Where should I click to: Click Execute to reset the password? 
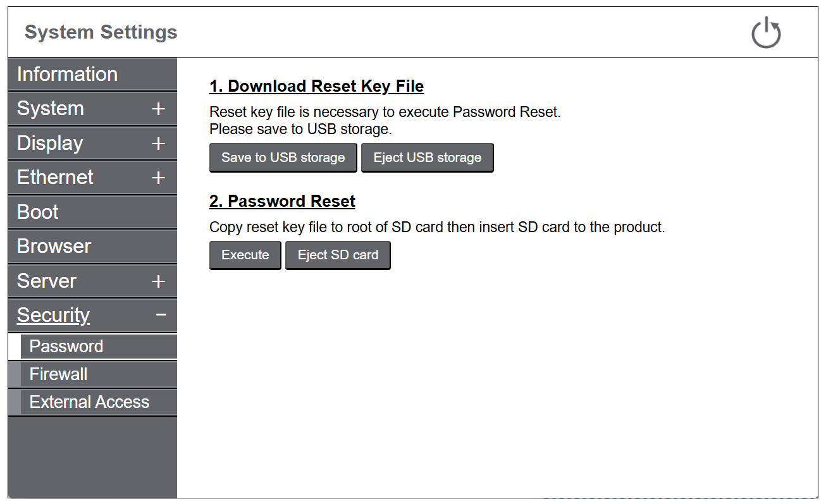[245, 255]
